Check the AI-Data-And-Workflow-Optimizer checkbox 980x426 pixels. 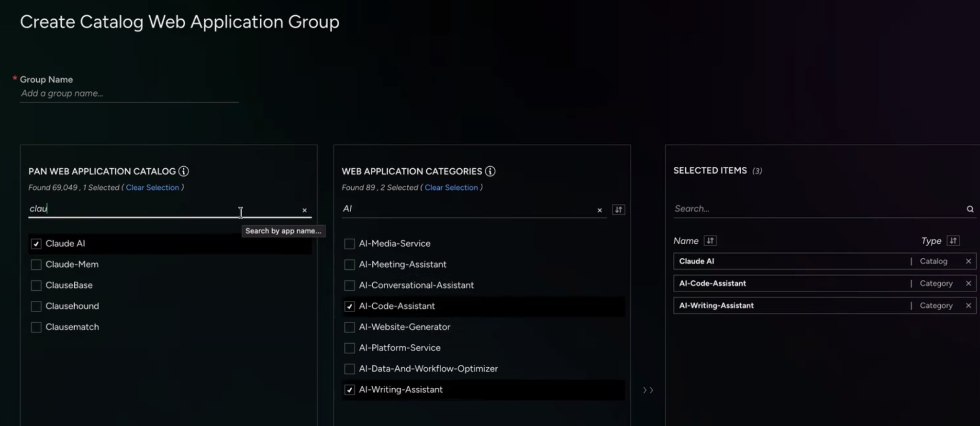(349, 369)
